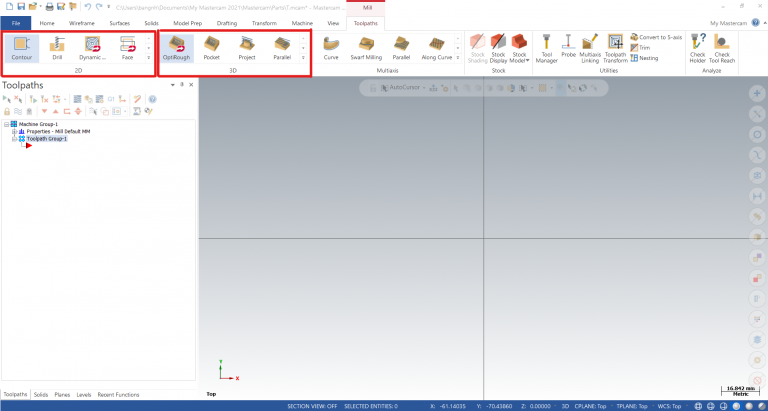Click the Nesting utility
This screenshot has width=768, height=411.
click(x=645, y=58)
